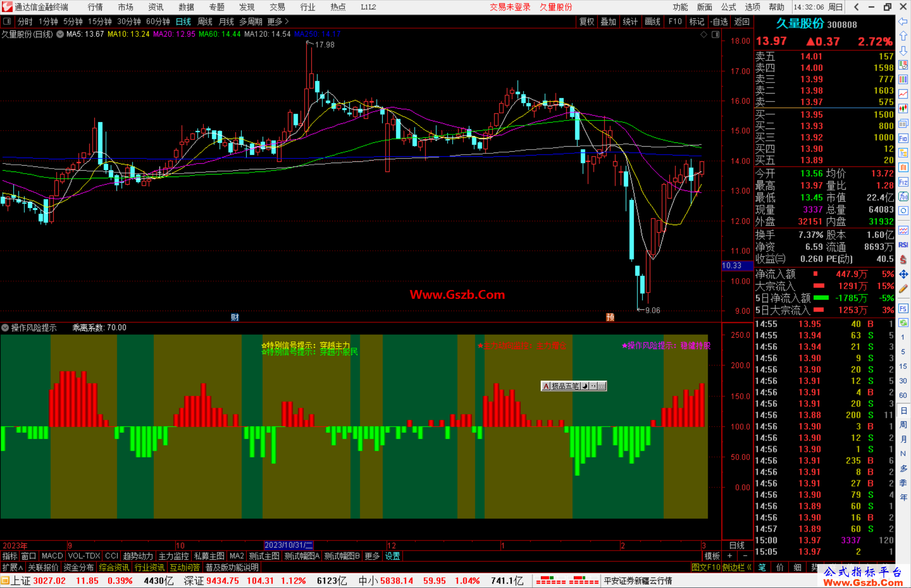Click the wavy lines indicator sidebar icon

pyautogui.click(x=903, y=230)
